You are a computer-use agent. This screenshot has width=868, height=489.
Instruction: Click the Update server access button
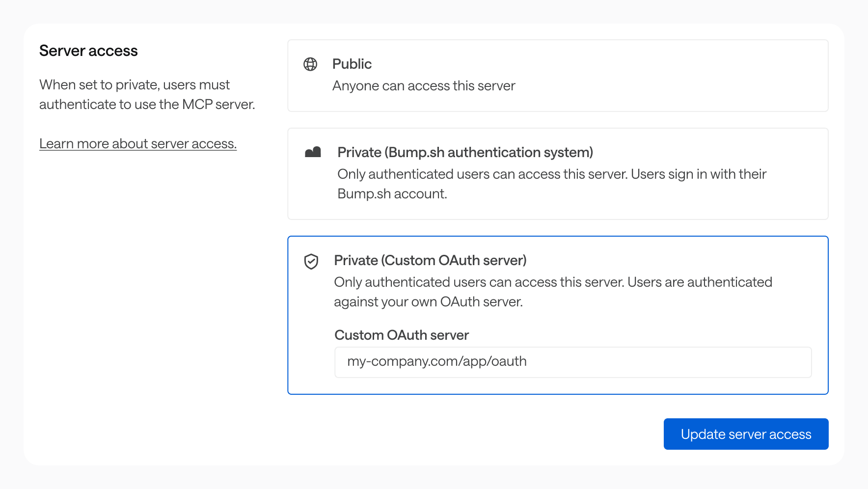746,434
